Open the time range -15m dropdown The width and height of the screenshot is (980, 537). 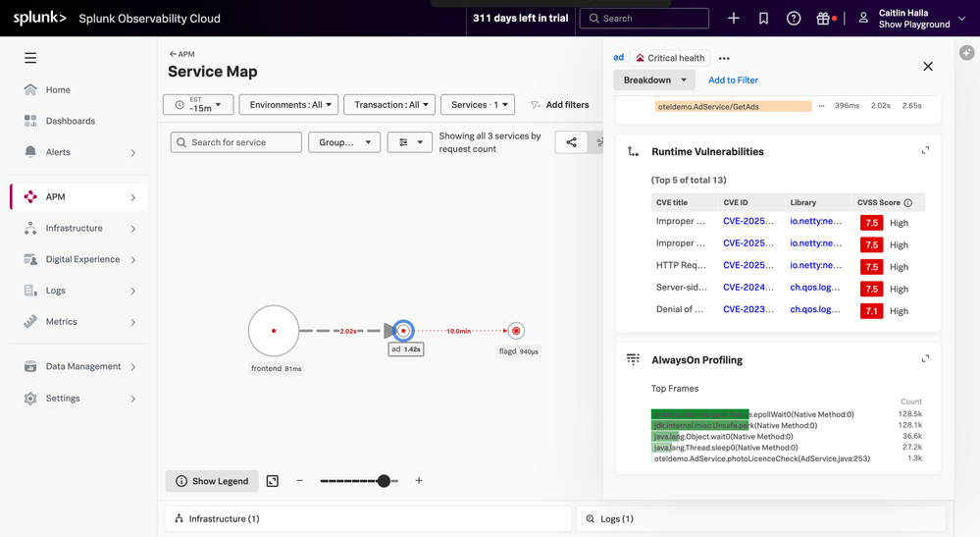[198, 104]
